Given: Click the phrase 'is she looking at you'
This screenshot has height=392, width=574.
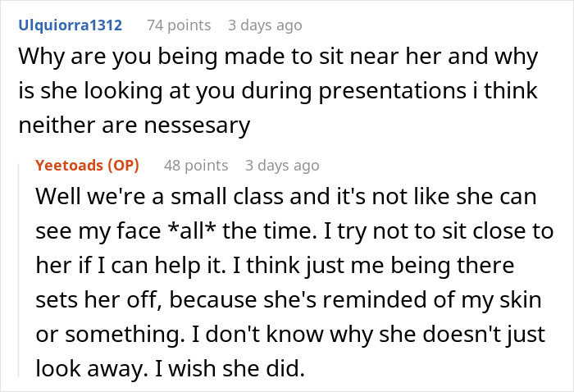Looking at the screenshot, I should click(126, 91).
